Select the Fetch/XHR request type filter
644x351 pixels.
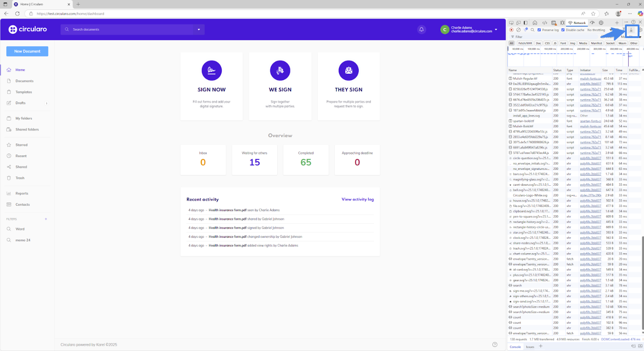pos(525,43)
